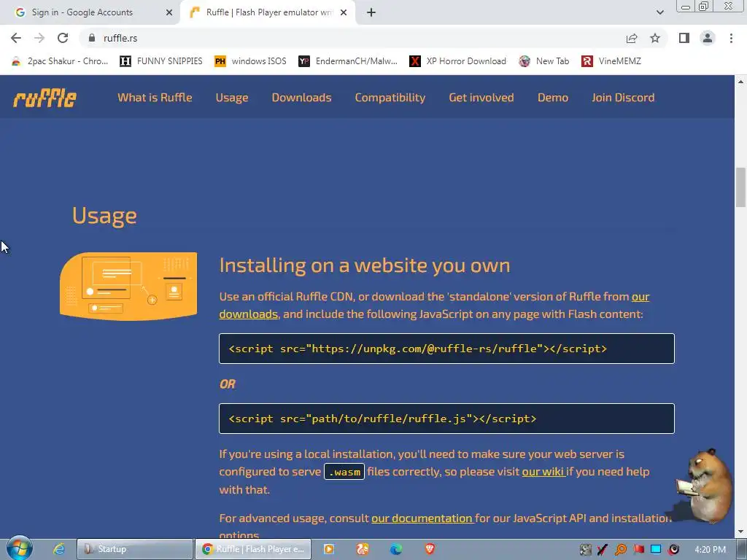This screenshot has width=747, height=560.
Task: Open the 4:20 PM clock
Action: click(x=710, y=550)
